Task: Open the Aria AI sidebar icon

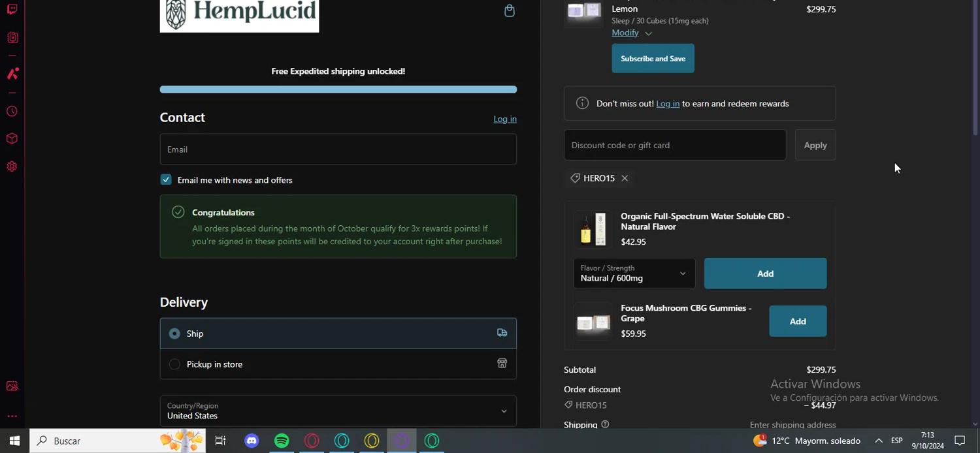Action: [12, 74]
